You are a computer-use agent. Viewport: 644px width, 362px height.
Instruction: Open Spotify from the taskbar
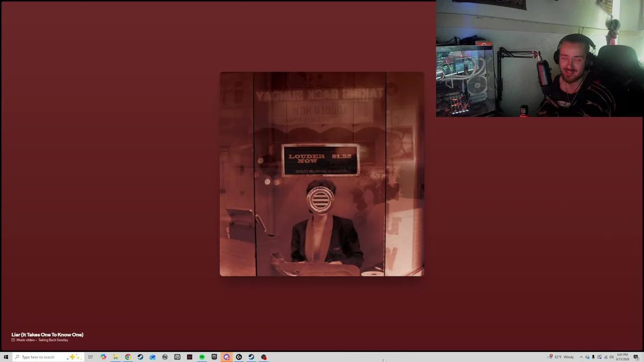point(202,357)
